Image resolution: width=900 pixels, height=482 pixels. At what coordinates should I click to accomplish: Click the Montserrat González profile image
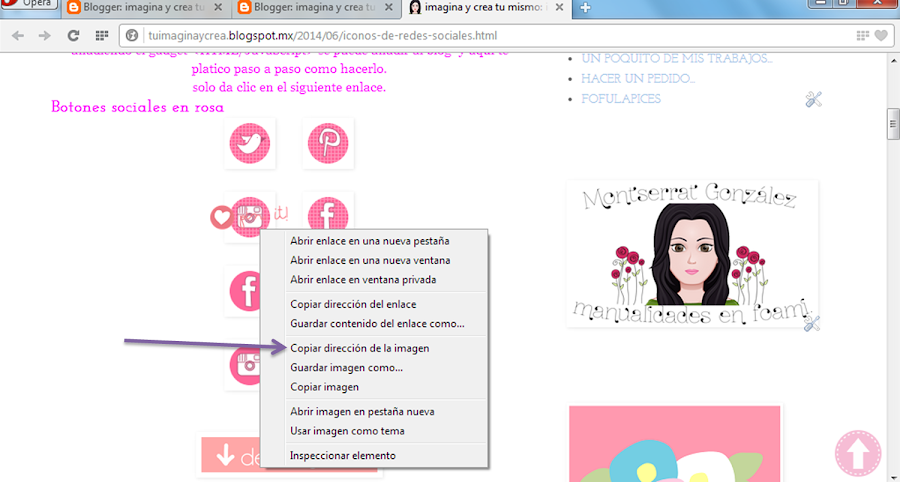pos(692,254)
